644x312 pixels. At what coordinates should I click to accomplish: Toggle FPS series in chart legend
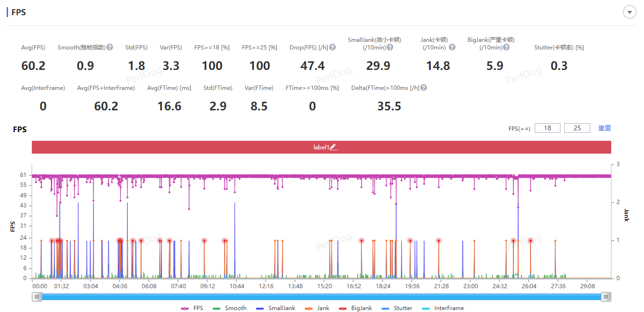point(192,308)
